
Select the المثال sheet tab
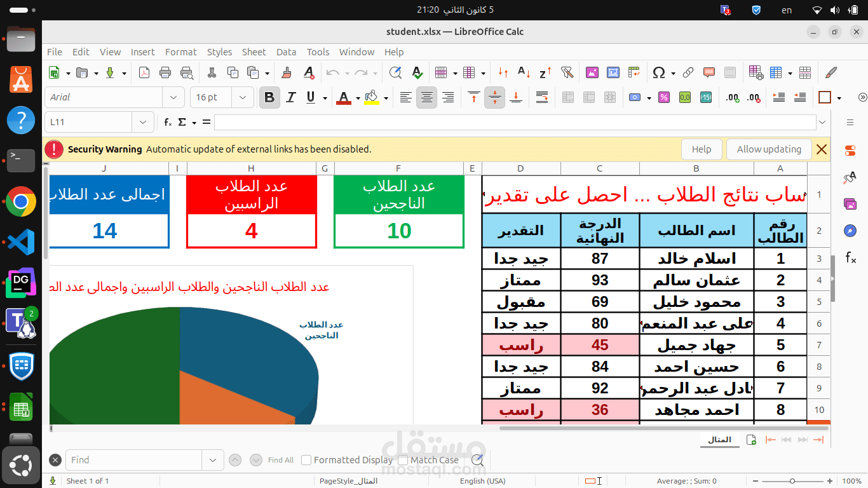point(719,440)
